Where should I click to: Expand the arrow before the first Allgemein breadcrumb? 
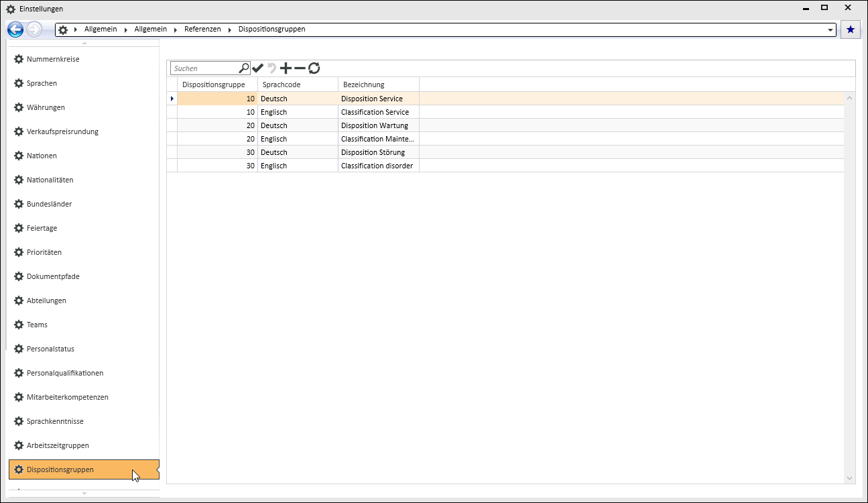coord(76,30)
